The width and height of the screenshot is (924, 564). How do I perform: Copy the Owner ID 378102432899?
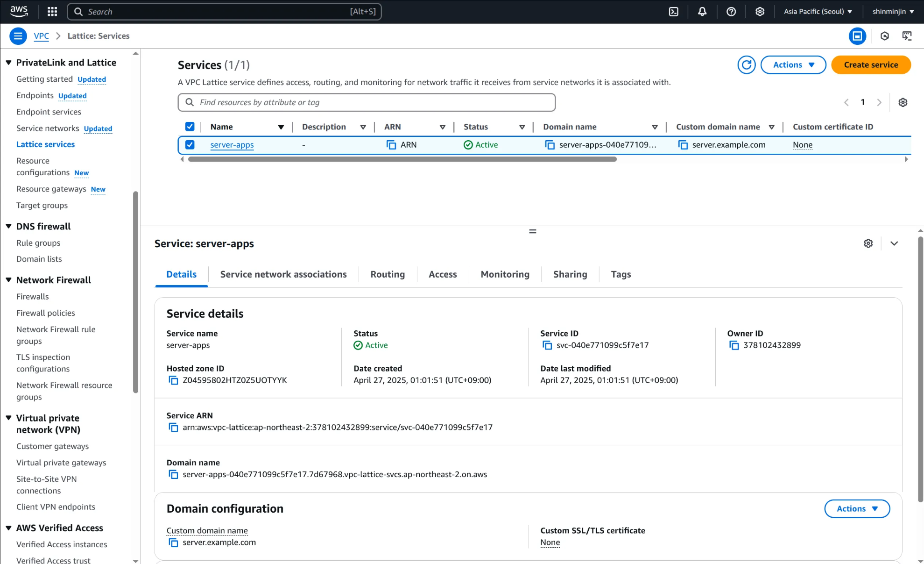734,345
